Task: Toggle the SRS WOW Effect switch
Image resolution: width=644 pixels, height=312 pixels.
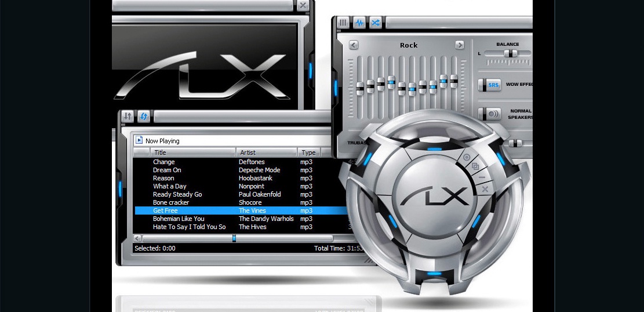Action: 490,85
